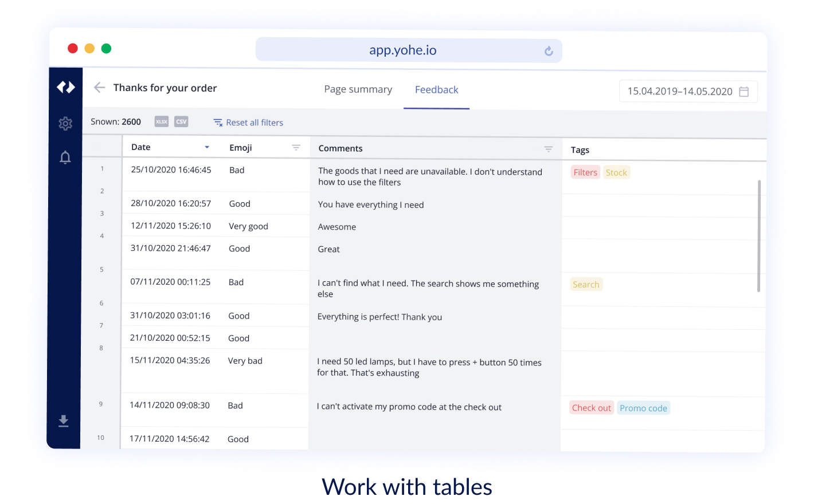Open the Emoji column filter
This screenshot has width=814, height=504.
[296, 148]
